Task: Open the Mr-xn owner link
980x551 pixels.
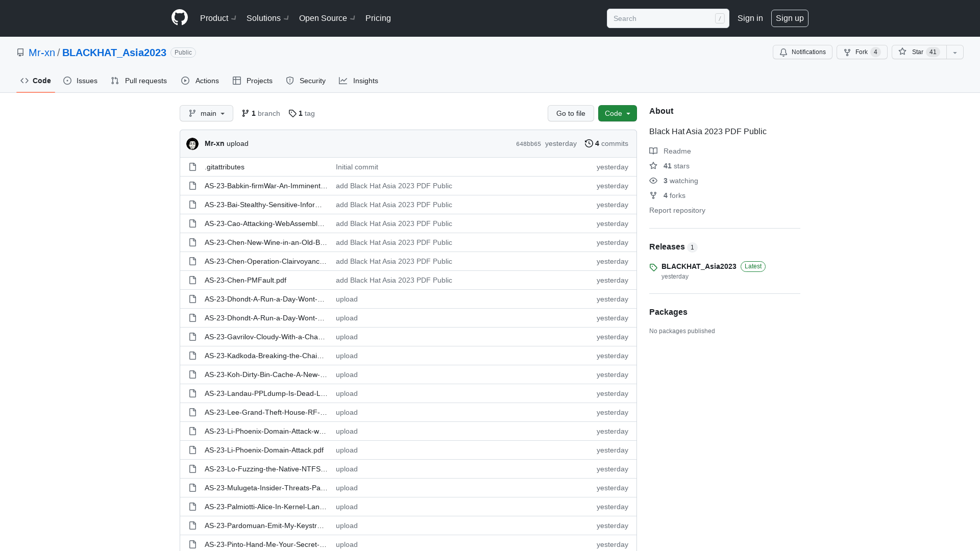Action: pos(42,53)
